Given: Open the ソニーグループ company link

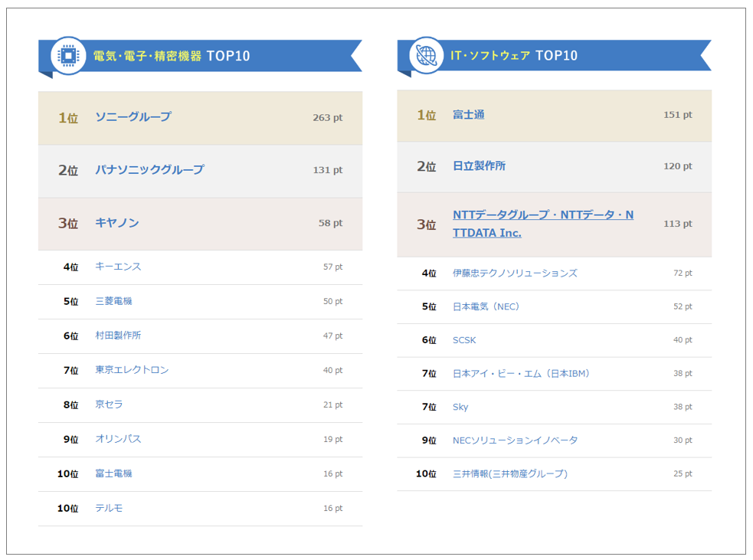Looking at the screenshot, I should [133, 117].
